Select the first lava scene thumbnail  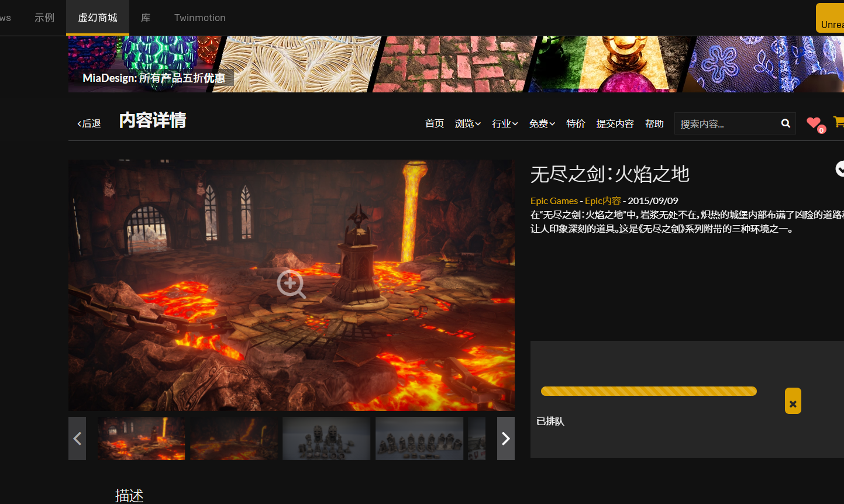click(x=141, y=439)
